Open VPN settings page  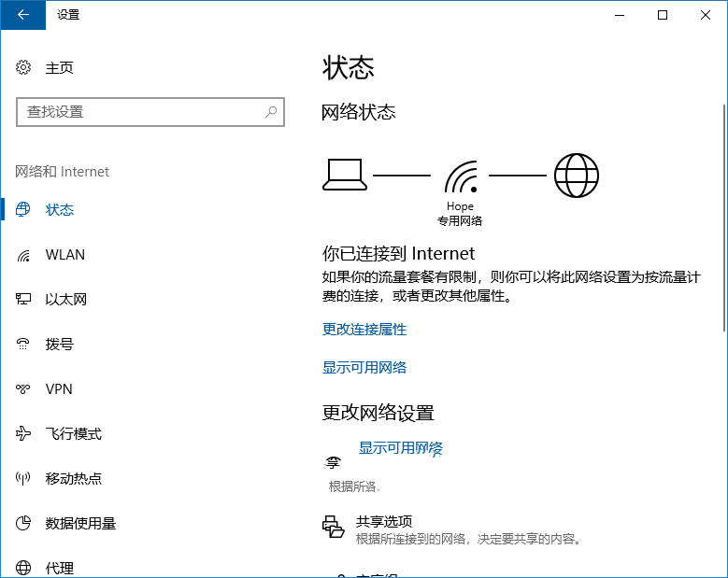[59, 388]
